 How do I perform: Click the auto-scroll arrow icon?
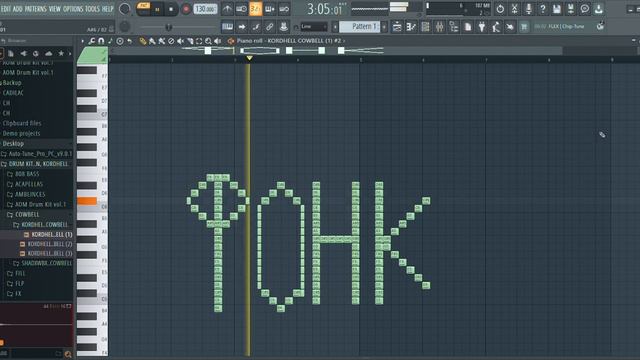pos(242,27)
